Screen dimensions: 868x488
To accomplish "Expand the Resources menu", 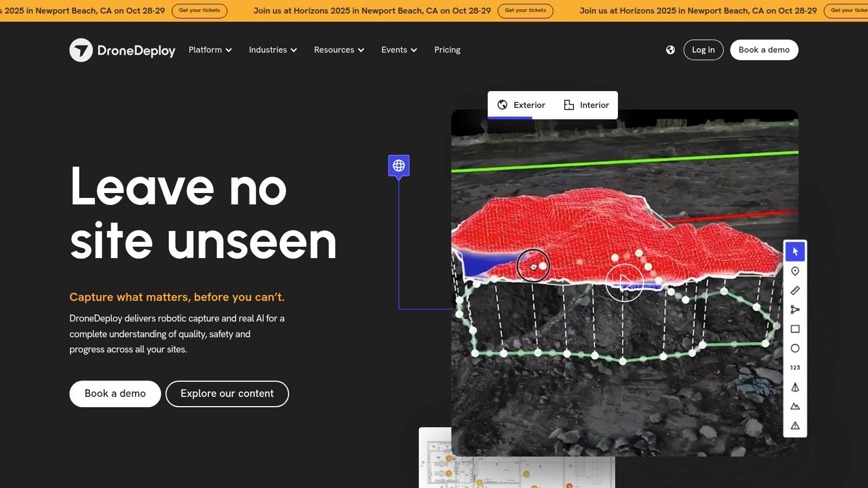I will pos(339,50).
